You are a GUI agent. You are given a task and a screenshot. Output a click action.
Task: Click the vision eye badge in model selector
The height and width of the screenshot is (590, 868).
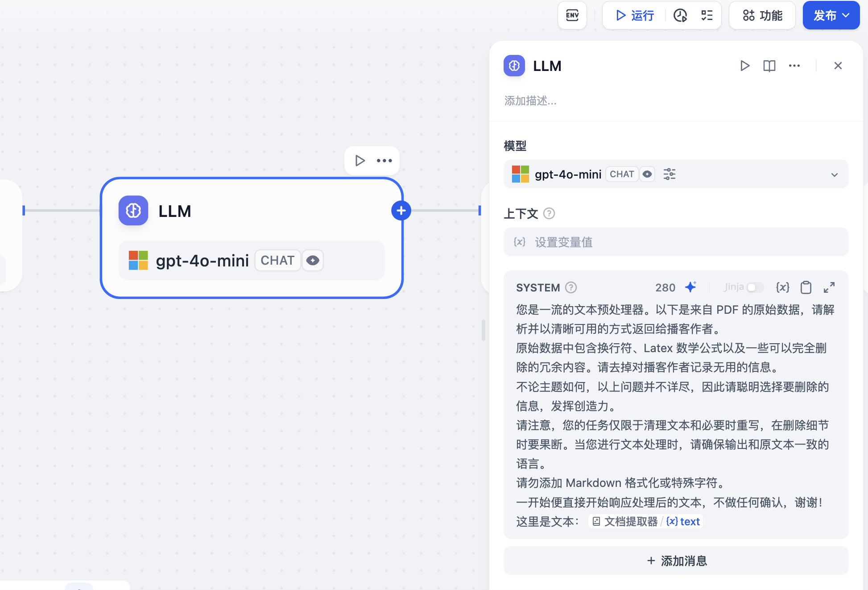click(x=647, y=174)
